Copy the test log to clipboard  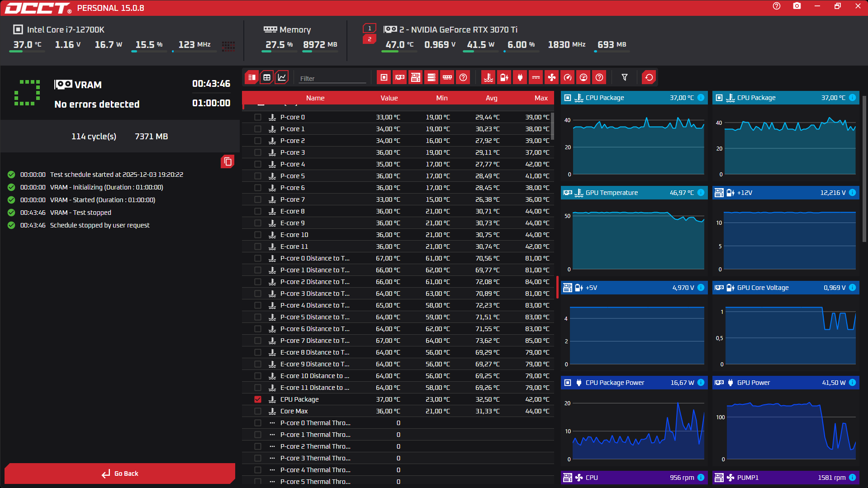[x=228, y=161]
